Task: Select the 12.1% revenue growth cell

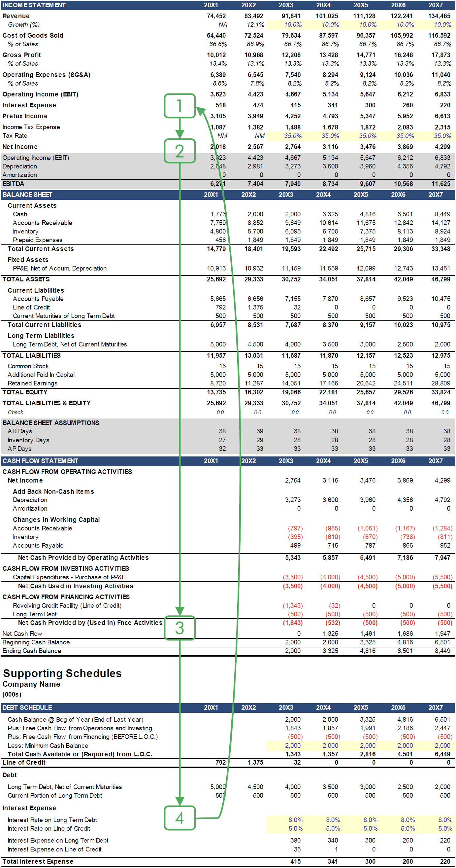Action: [x=255, y=24]
